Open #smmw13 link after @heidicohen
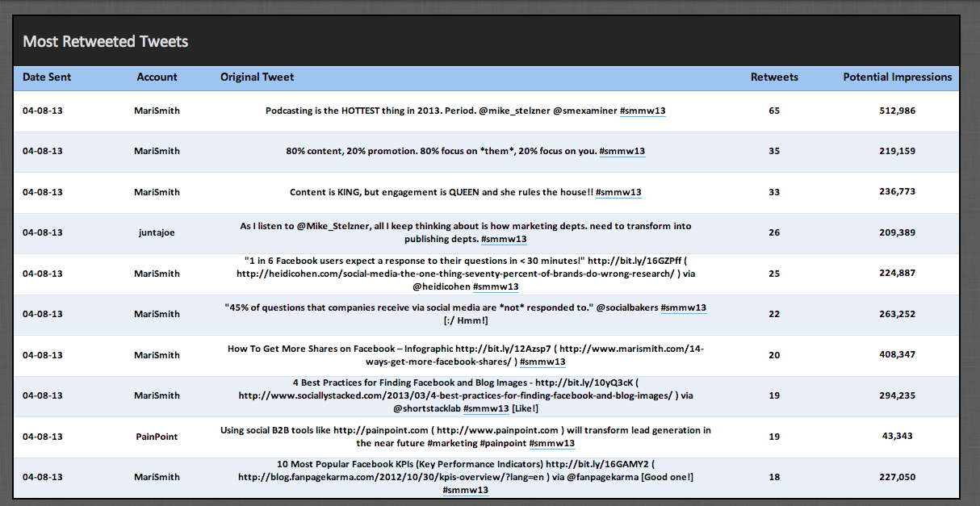The height and width of the screenshot is (506, 980). 496,286
